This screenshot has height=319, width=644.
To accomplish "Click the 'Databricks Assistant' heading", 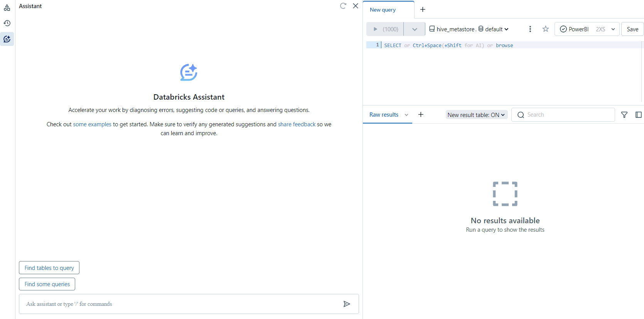I will 189,97.
